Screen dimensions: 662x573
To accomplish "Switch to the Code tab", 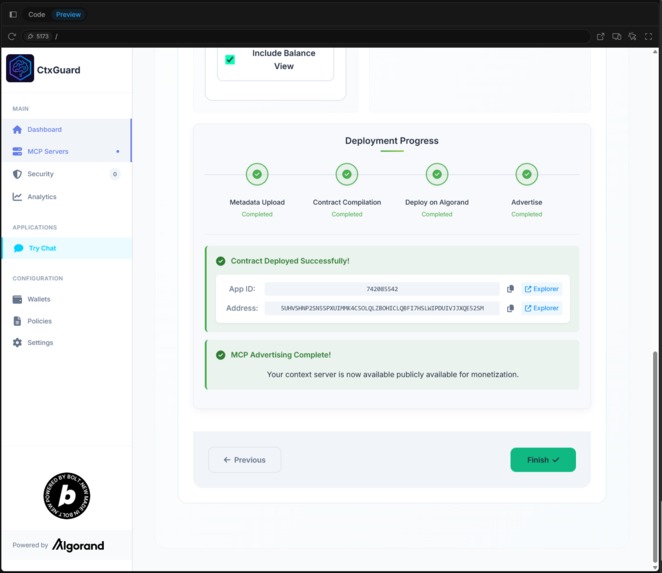I will [x=37, y=14].
